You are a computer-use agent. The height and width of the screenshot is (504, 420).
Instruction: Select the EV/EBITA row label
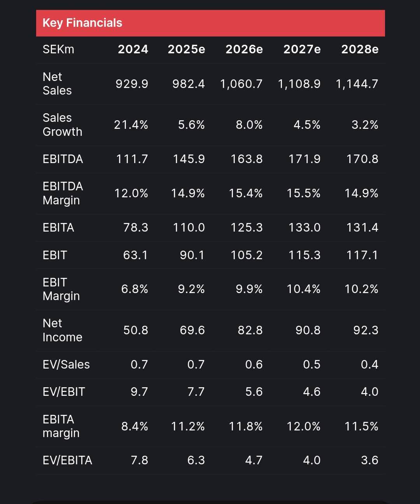tap(67, 460)
